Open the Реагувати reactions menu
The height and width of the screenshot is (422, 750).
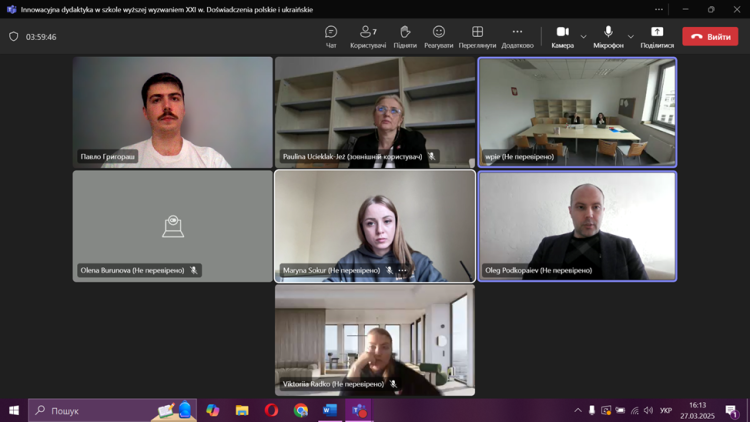tap(438, 36)
